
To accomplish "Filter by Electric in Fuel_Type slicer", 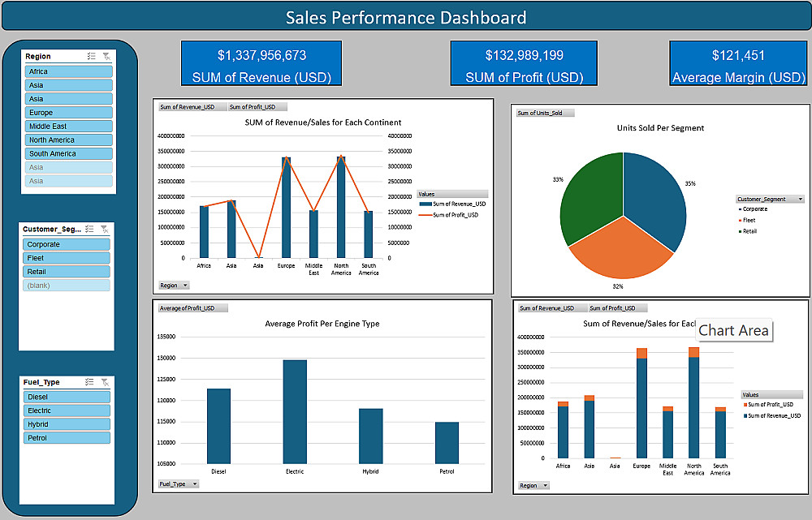I will (67, 410).
